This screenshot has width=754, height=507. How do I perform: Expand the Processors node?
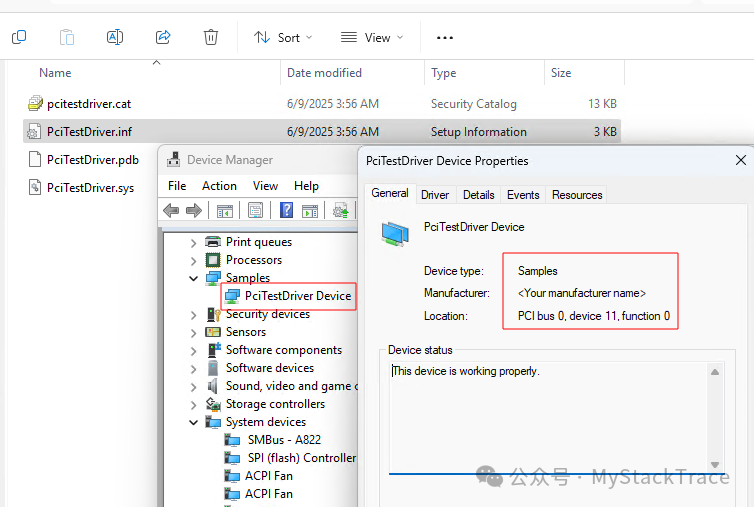(x=193, y=261)
